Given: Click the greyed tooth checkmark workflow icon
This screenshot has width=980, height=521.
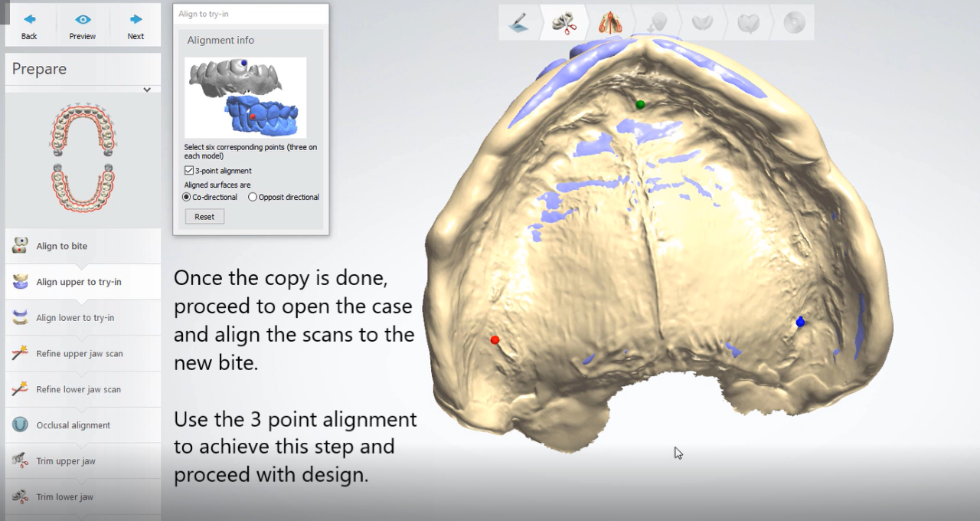Looking at the screenshot, I should [x=748, y=23].
